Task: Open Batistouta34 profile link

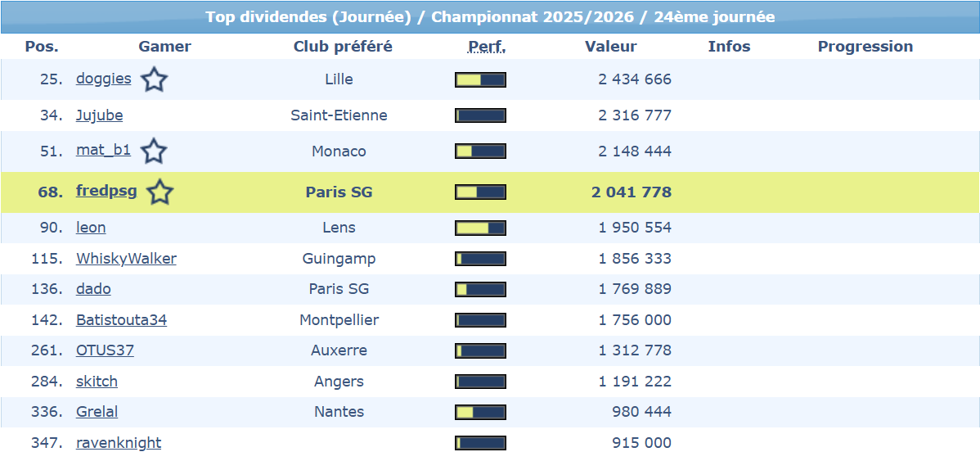Action: 121,320
